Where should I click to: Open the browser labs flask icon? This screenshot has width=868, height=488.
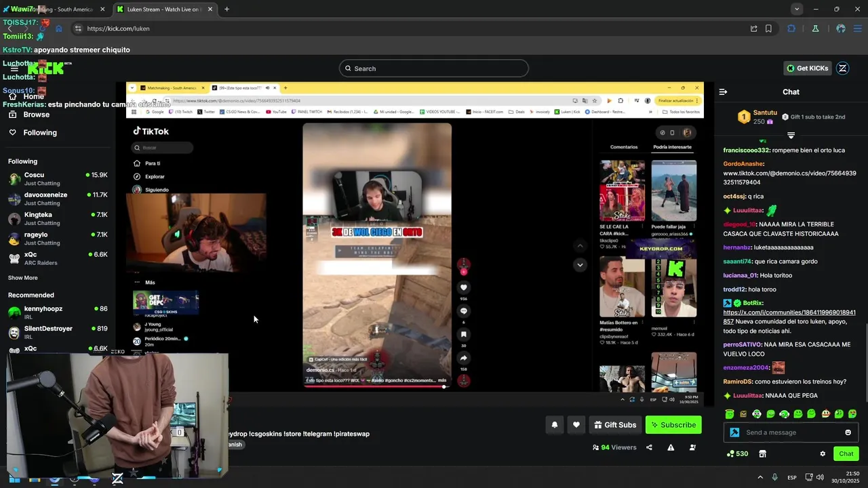pos(815,28)
